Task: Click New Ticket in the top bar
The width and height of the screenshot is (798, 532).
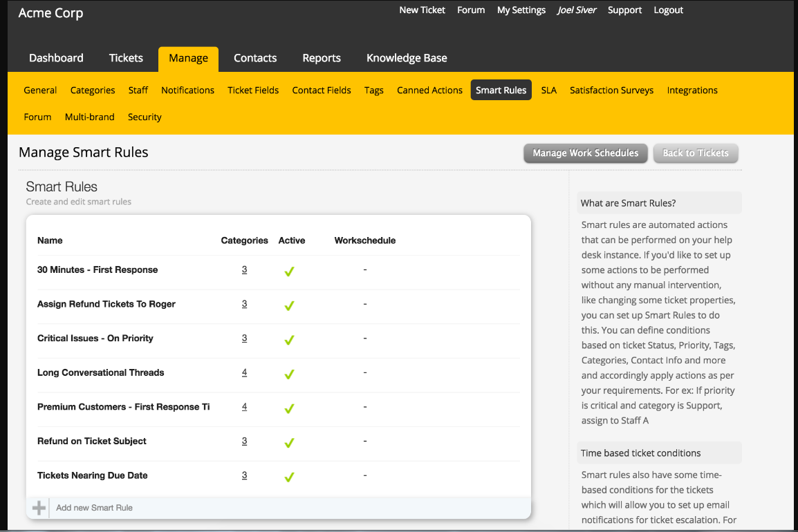Action: click(422, 10)
